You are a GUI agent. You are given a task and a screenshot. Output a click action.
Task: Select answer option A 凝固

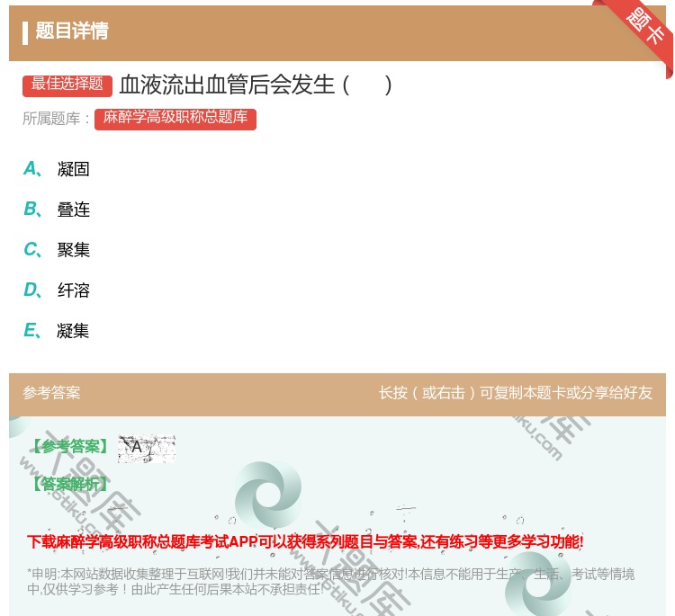tap(57, 169)
